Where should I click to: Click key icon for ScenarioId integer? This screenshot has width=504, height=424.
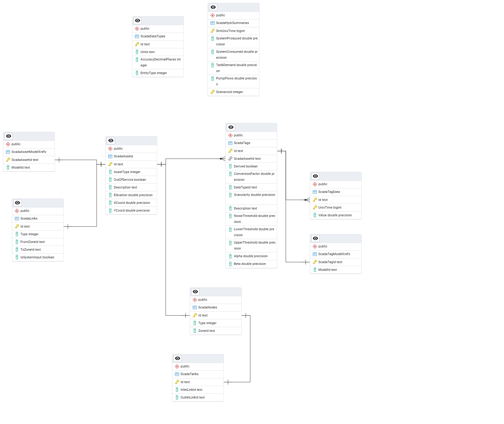click(x=213, y=92)
